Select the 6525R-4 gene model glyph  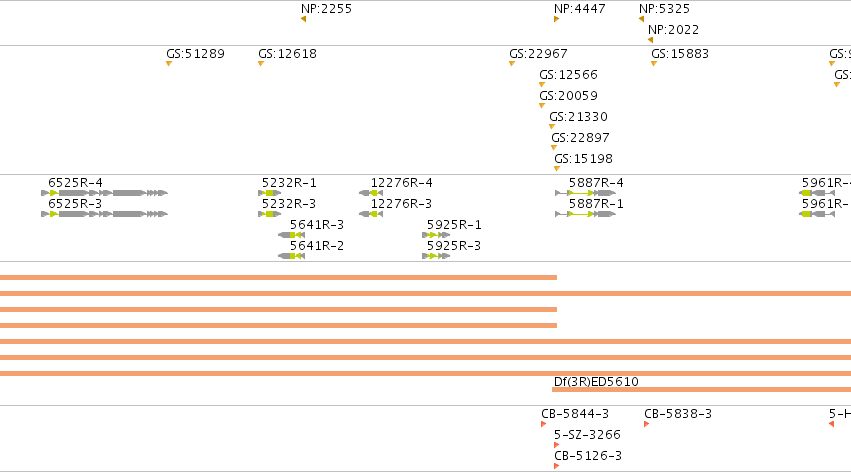click(104, 193)
